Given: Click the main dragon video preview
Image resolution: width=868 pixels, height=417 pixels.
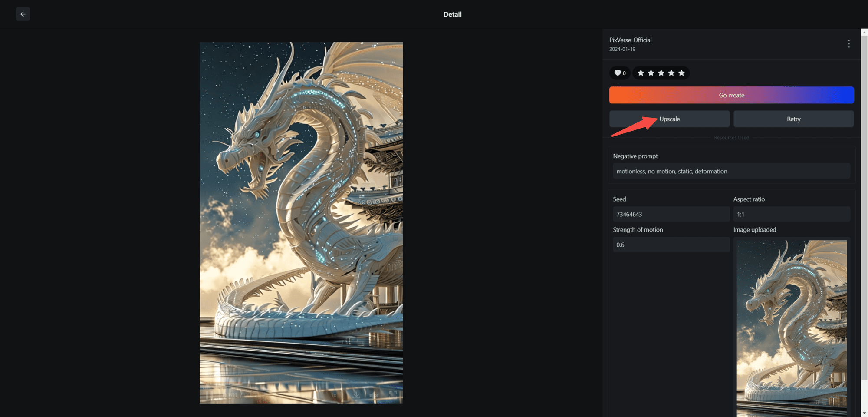Looking at the screenshot, I should point(301,222).
